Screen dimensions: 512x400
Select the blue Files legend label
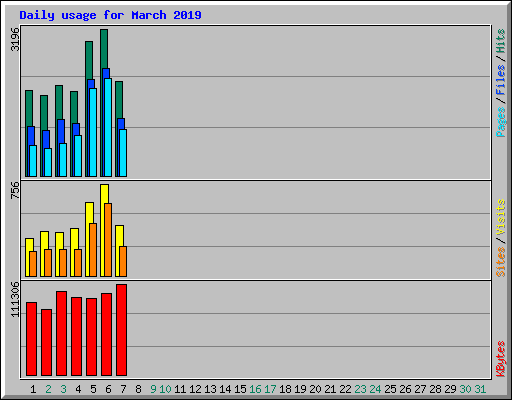[500, 80]
